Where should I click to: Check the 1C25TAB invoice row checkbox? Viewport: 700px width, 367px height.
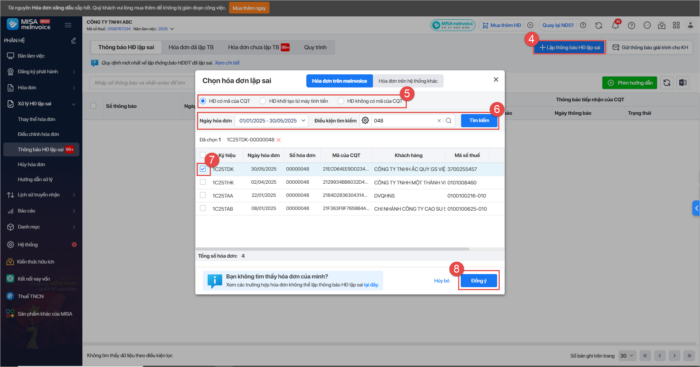[203, 209]
